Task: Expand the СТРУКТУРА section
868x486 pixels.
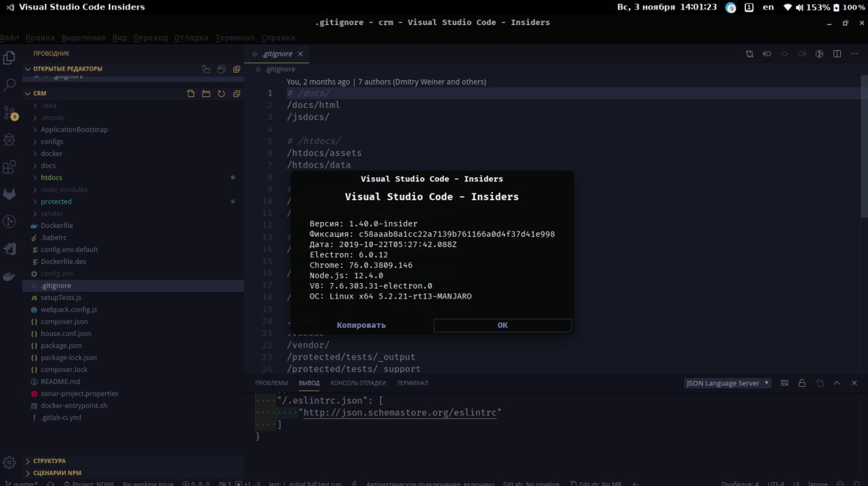Action: pos(133,461)
